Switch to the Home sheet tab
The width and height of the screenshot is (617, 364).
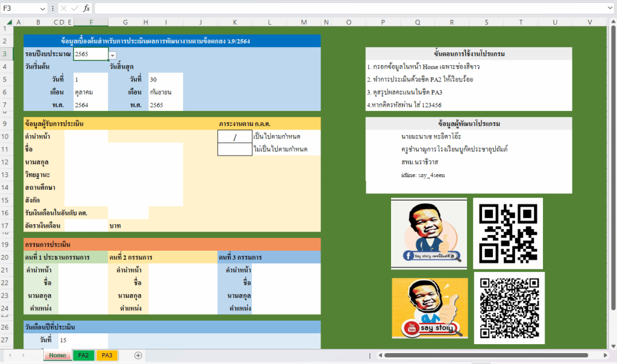click(57, 355)
